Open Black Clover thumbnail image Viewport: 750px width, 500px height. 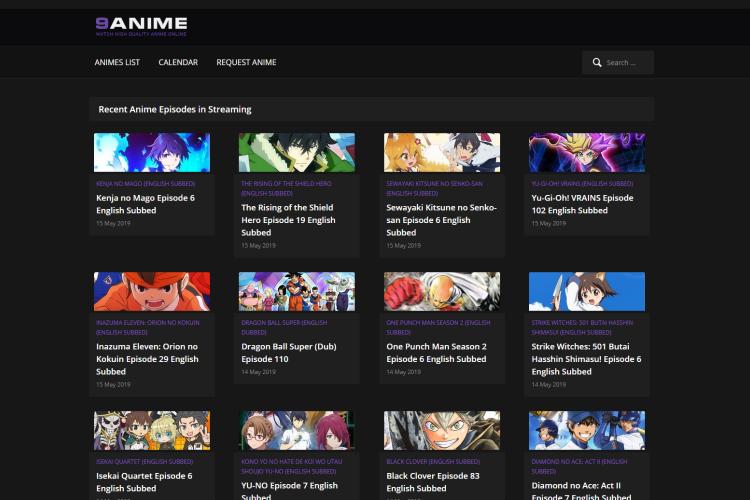(x=442, y=431)
